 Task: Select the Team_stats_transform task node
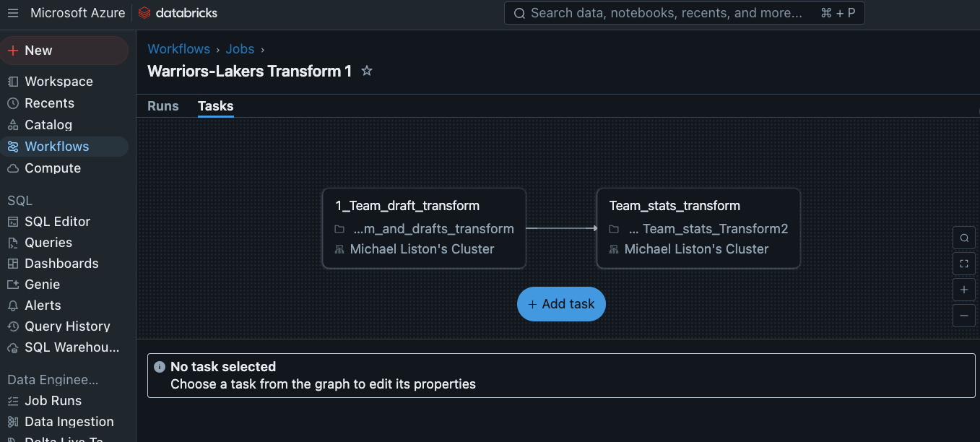tap(698, 228)
